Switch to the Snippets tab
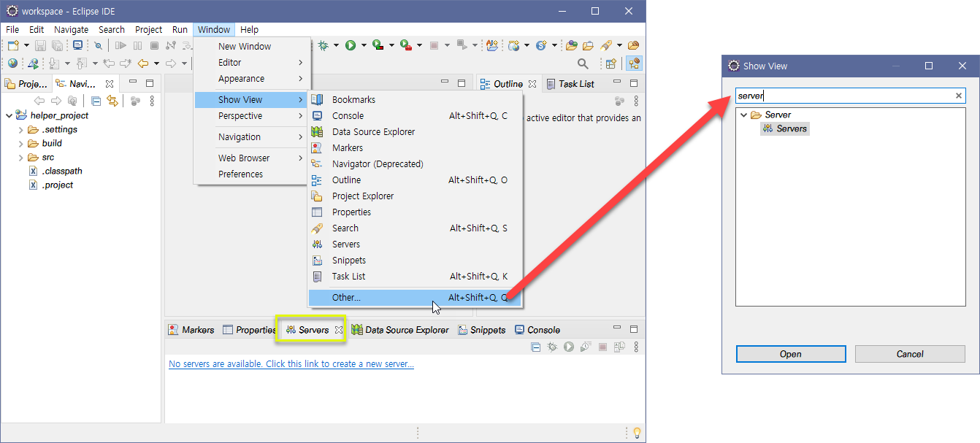980x443 pixels. (x=482, y=330)
